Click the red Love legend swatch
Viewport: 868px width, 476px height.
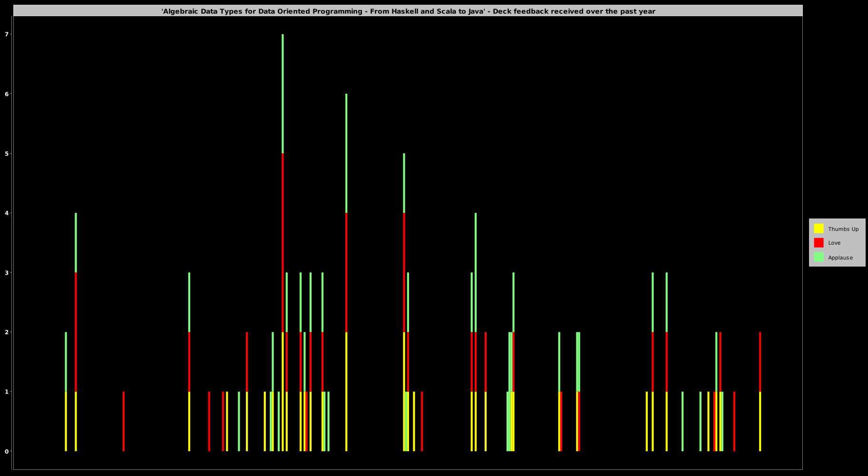tap(819, 243)
